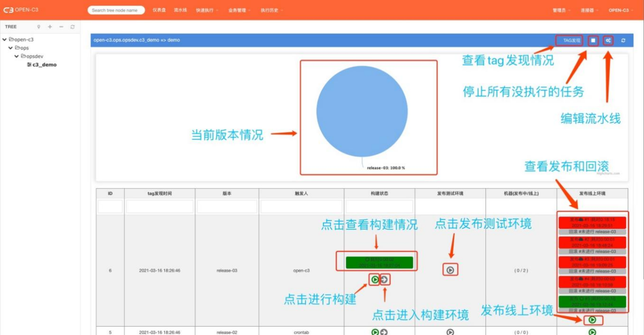The image size is (644, 335).
Task: Go to the 流水线 menu item
Action: click(180, 10)
